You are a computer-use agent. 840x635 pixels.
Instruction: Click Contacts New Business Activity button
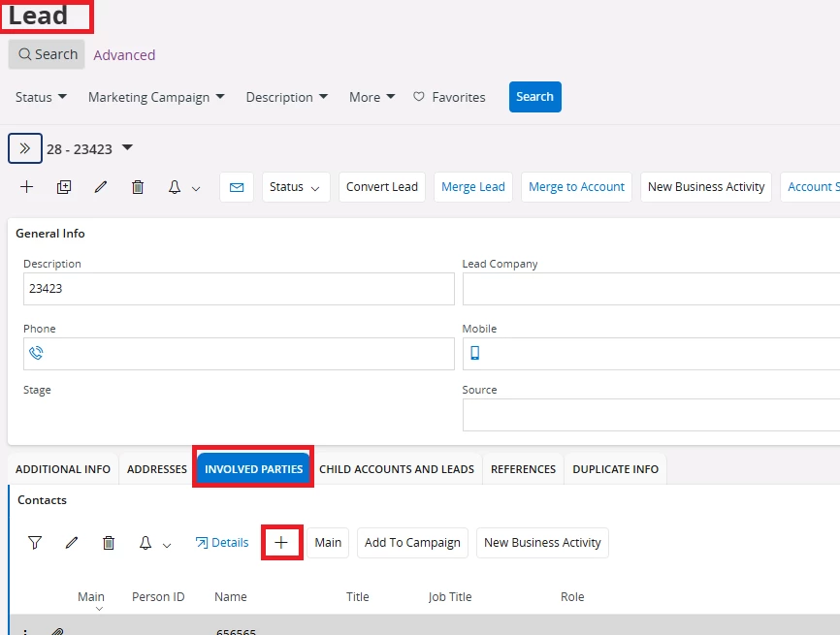[x=542, y=542]
